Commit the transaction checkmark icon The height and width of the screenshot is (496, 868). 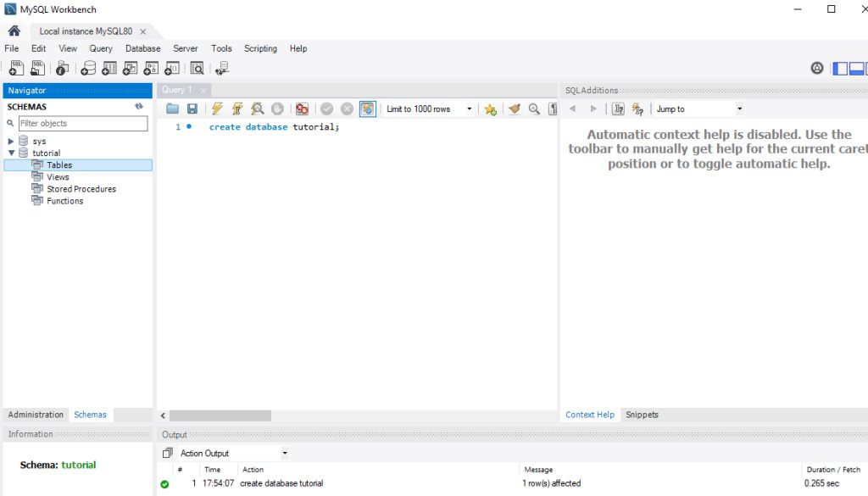coord(326,109)
